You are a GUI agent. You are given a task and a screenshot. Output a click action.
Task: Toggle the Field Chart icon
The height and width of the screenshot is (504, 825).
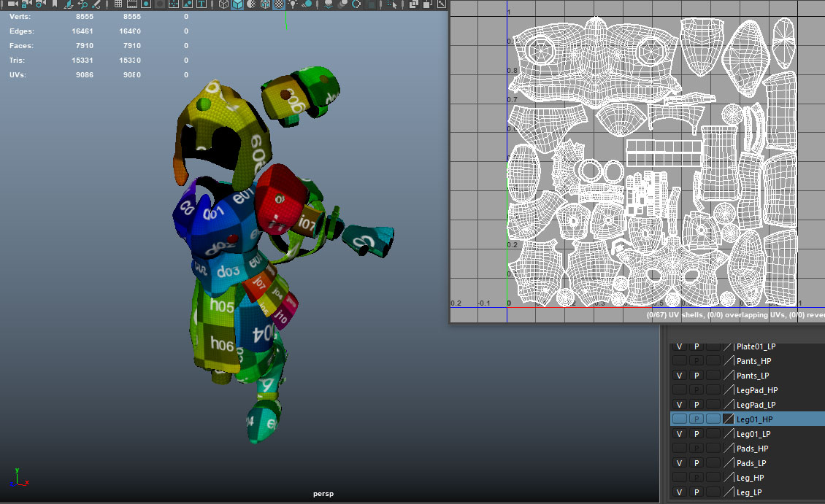(174, 4)
